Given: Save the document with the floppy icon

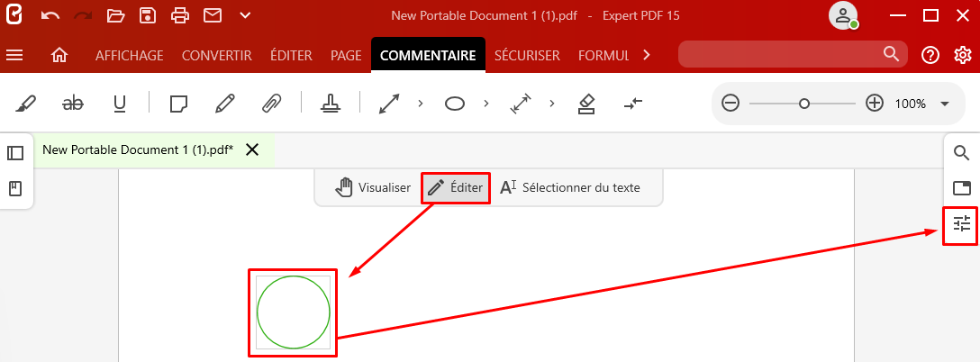Looking at the screenshot, I should [148, 15].
